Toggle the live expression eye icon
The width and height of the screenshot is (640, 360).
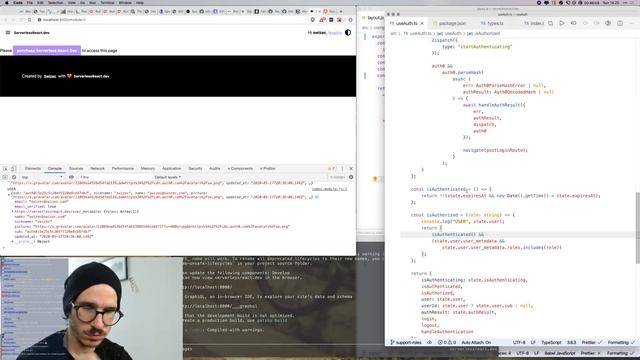(x=71, y=178)
